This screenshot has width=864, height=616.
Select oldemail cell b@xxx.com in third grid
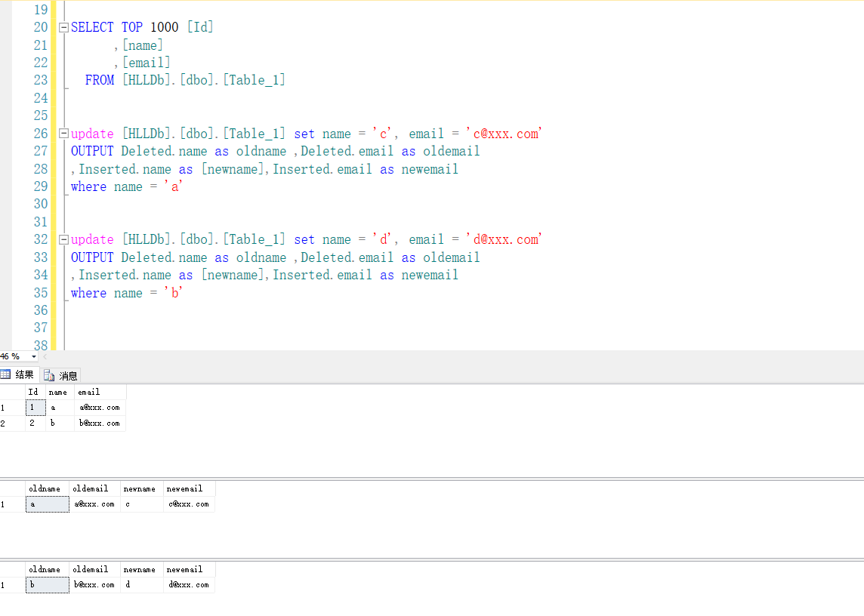pyautogui.click(x=94, y=584)
